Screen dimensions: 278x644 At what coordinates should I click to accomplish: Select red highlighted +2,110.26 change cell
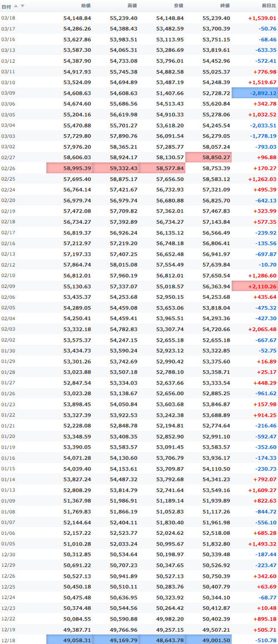point(255,286)
